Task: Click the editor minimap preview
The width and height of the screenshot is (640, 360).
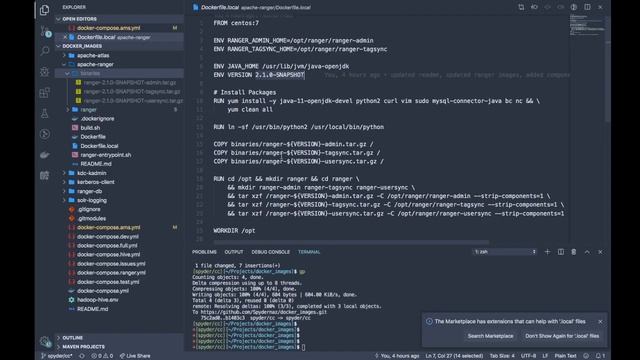Action: click(587, 25)
